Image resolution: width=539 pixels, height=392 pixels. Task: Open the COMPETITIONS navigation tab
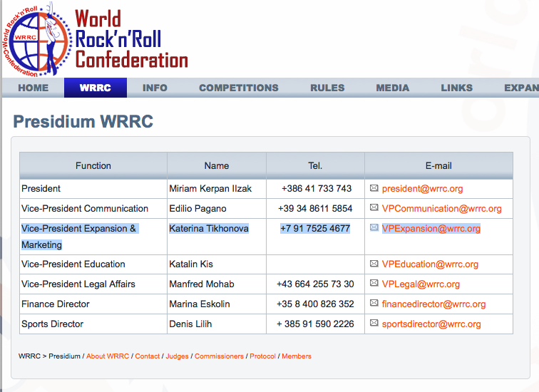(x=239, y=88)
